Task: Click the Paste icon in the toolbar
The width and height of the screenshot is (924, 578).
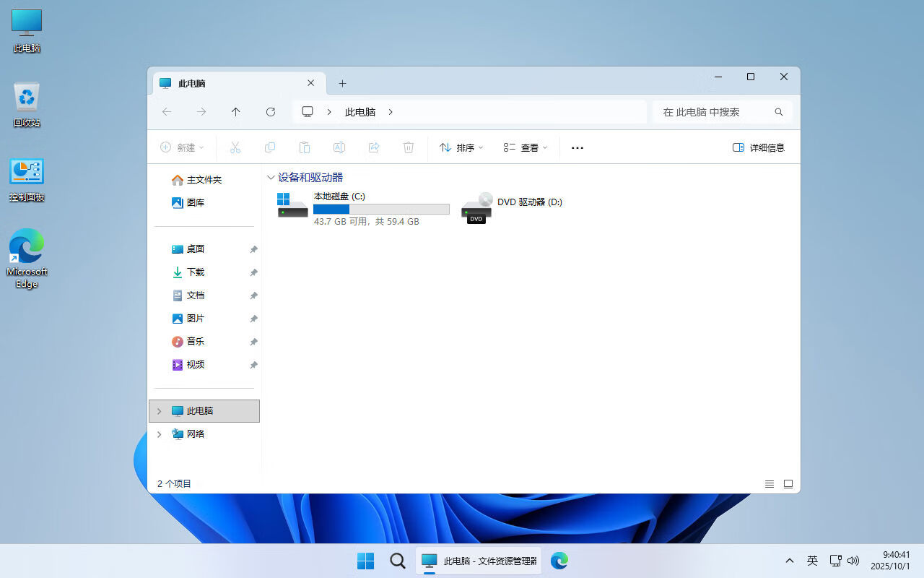Action: (x=305, y=147)
